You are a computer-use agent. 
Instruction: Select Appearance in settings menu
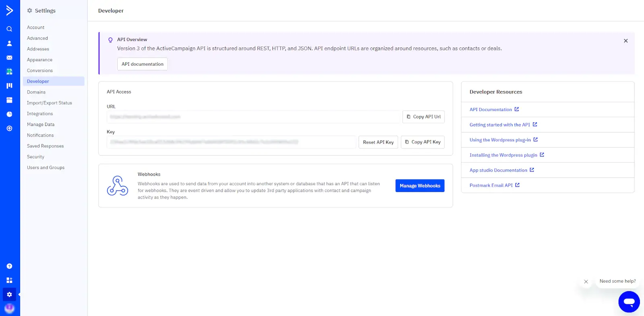coord(39,60)
